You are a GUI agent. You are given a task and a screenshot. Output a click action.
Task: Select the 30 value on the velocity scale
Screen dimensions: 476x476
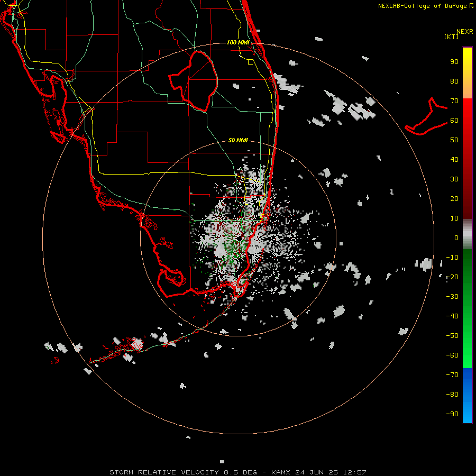point(454,179)
